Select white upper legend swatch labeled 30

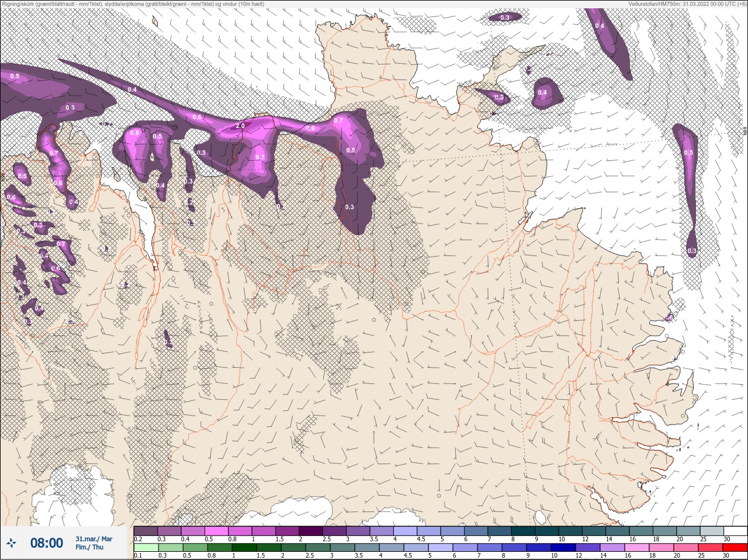click(735, 530)
